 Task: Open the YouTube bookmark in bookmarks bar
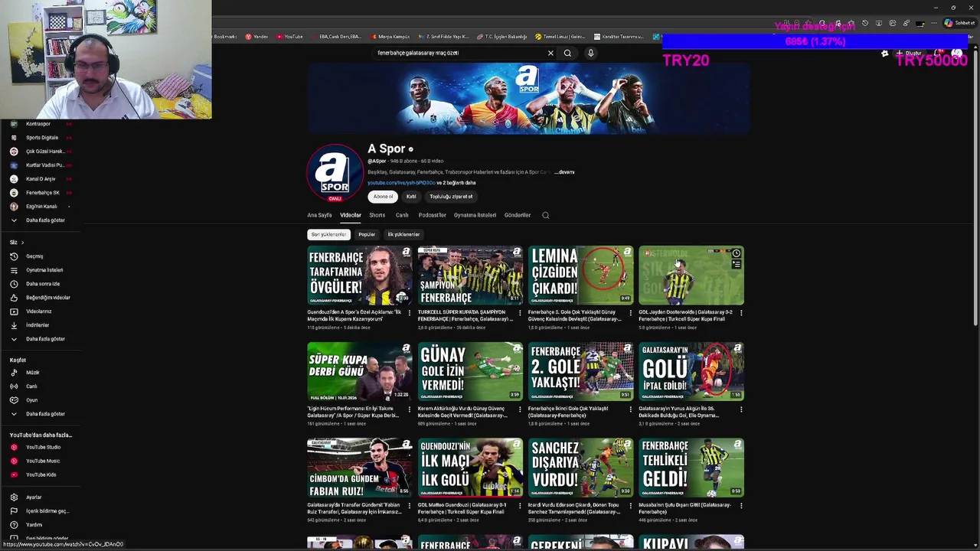[289, 37]
